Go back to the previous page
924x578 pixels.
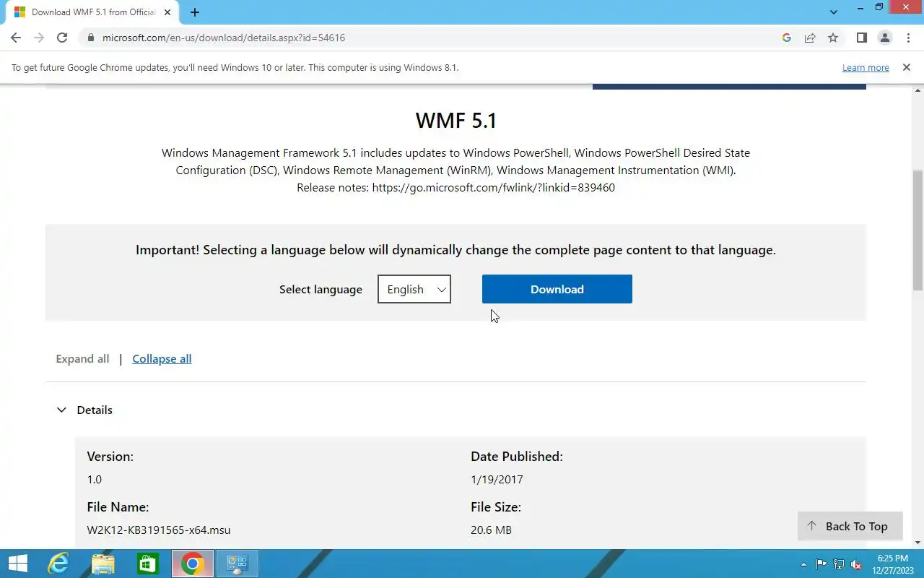coord(16,38)
